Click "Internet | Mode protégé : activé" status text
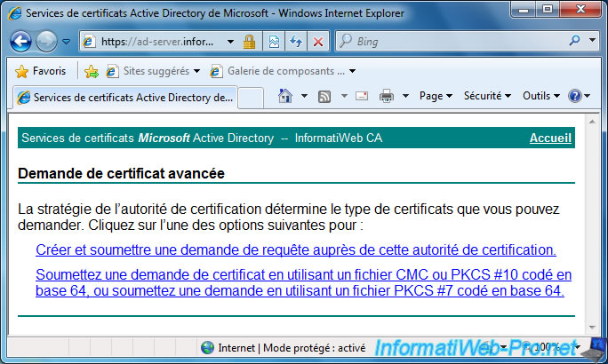 point(292,348)
